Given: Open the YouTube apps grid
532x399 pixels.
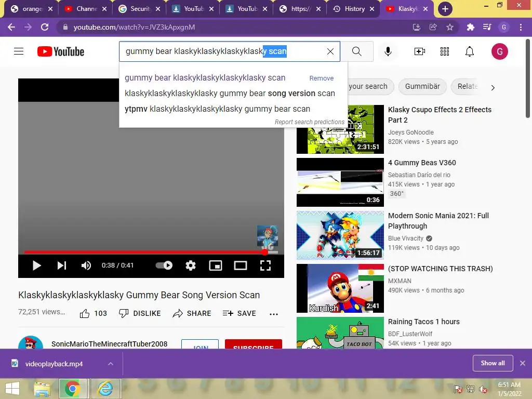Looking at the screenshot, I should (445, 51).
